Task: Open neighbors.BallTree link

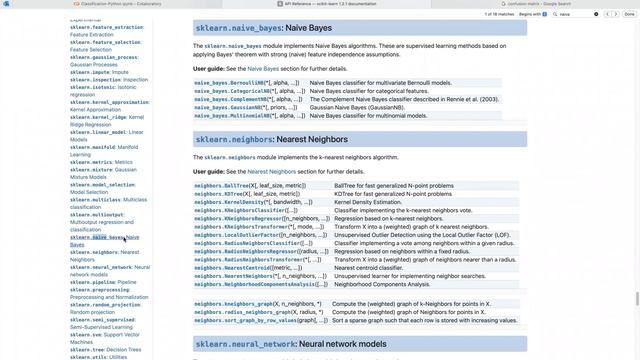Action: click(x=221, y=186)
